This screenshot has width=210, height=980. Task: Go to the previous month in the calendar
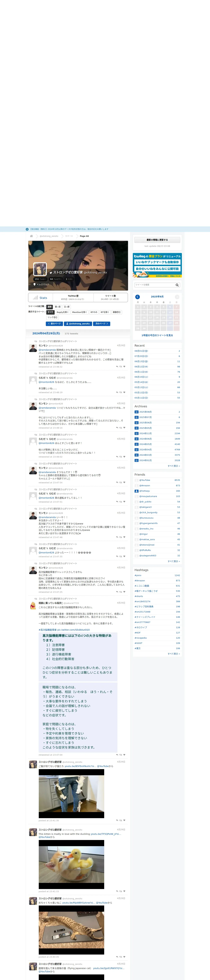138,297
